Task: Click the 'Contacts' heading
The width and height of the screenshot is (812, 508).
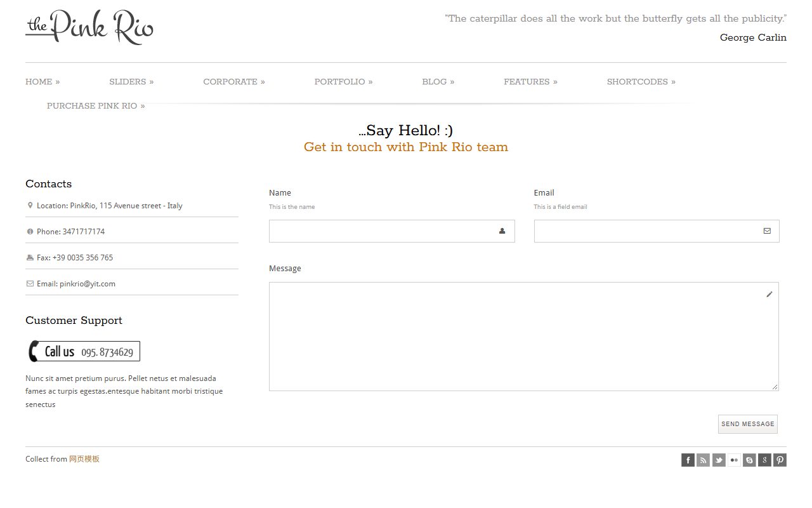Action: pyautogui.click(x=49, y=184)
